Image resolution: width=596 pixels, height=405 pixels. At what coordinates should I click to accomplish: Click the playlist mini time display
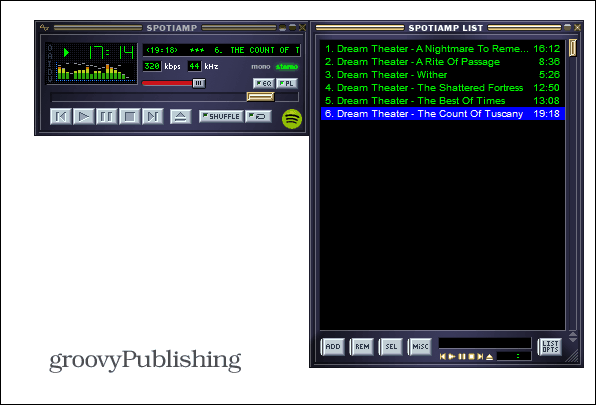coord(514,356)
